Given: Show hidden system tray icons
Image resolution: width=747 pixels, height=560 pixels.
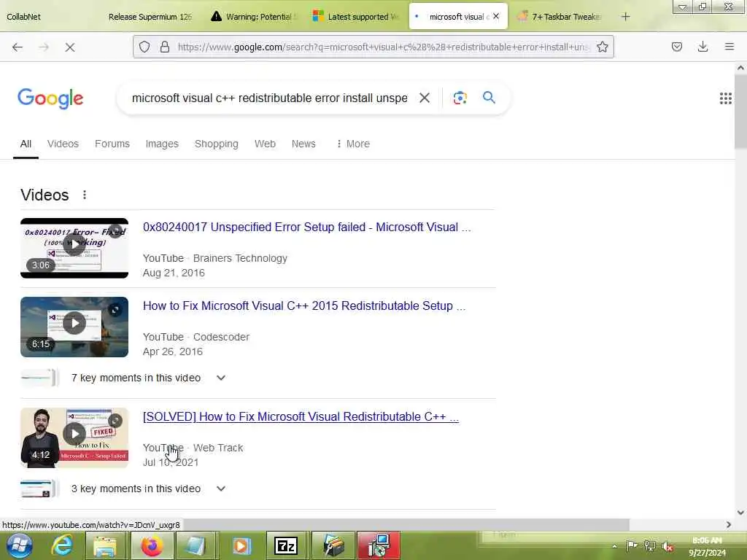Looking at the screenshot, I should click(614, 546).
